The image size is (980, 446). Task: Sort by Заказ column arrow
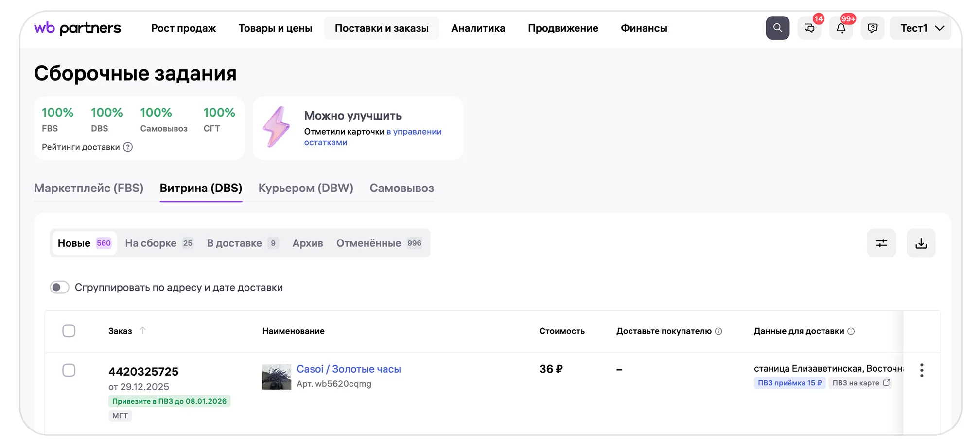(x=142, y=331)
